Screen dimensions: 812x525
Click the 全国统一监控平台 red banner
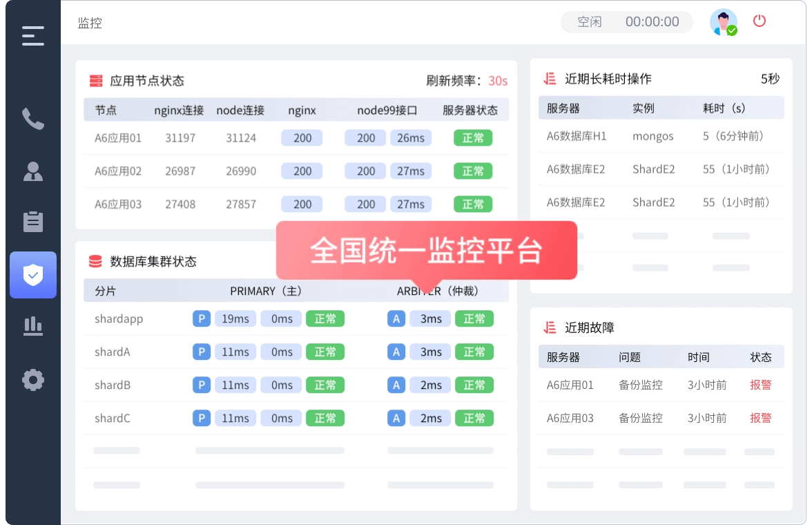coord(426,250)
